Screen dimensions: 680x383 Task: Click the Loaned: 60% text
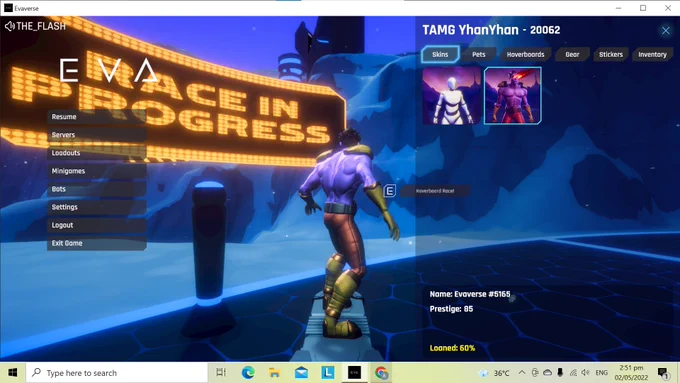click(x=452, y=348)
